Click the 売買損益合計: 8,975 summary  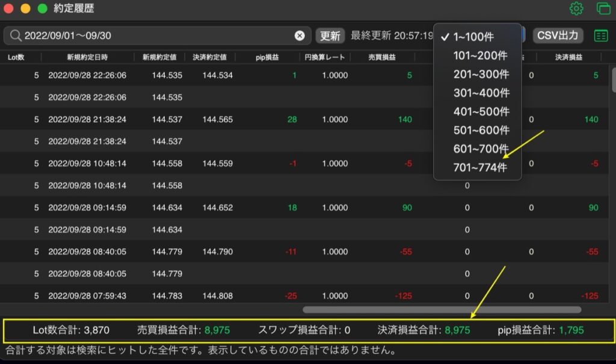coord(183,330)
